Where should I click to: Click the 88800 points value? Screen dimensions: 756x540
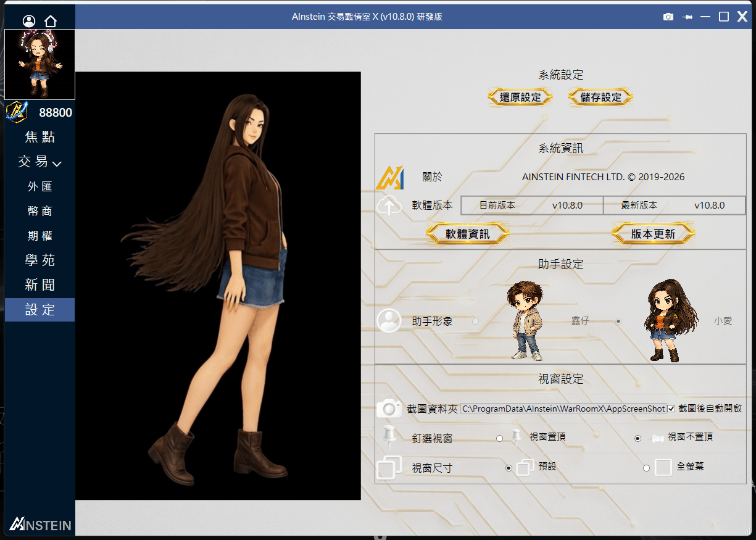coord(56,112)
